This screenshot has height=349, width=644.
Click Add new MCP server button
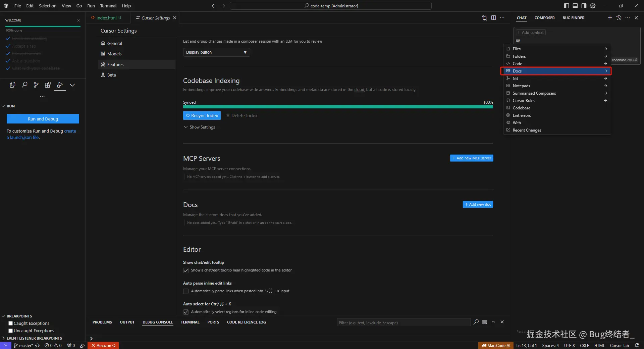472,158
